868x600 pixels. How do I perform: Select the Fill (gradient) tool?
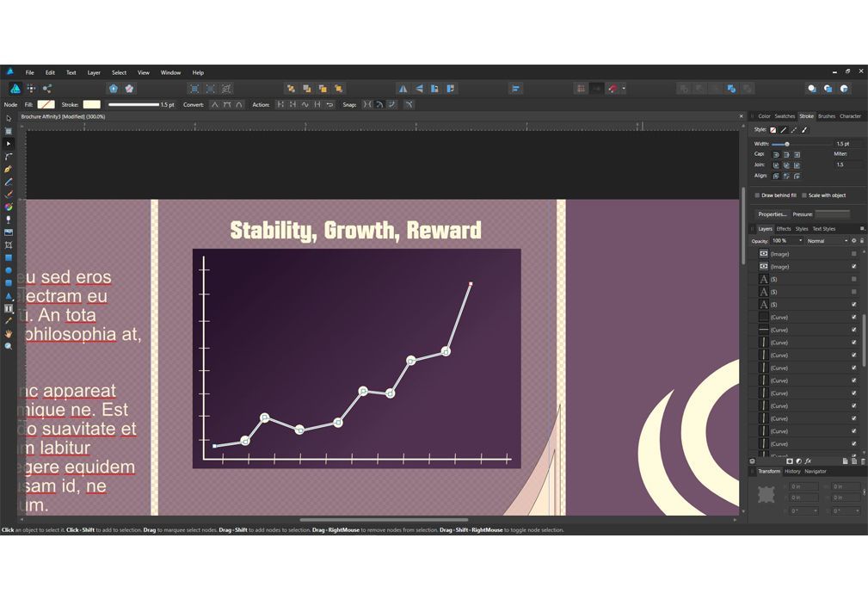coord(9,207)
